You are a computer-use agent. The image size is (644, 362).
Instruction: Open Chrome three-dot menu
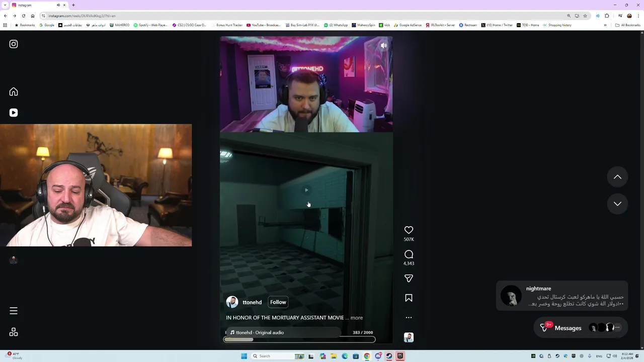(638, 16)
